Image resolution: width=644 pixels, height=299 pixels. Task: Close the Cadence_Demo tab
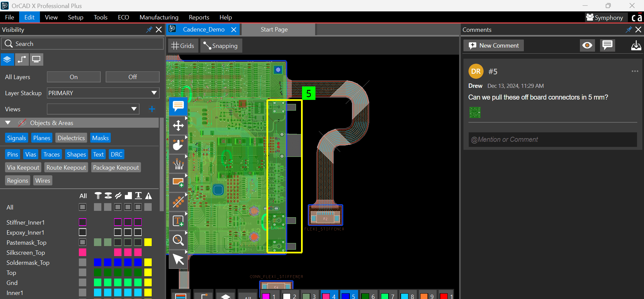(234, 29)
